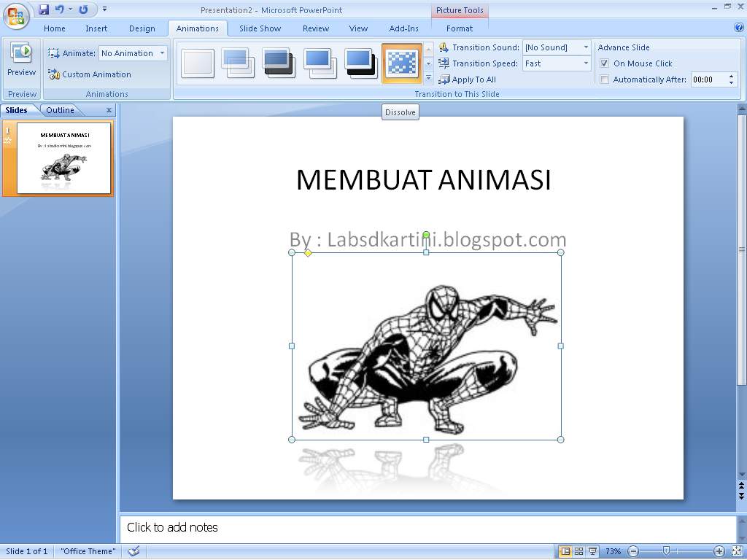Open Picture Tools Format tab
The image size is (747, 560).
pyautogui.click(x=460, y=28)
